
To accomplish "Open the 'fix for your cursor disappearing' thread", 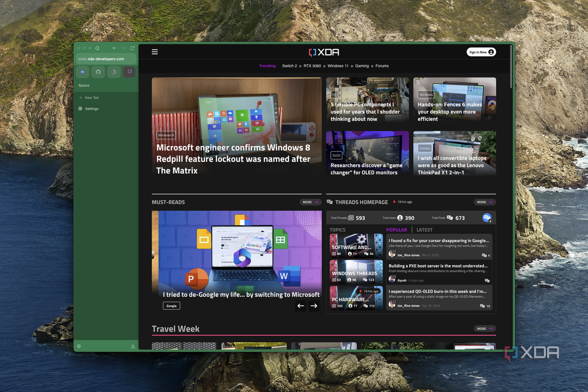I will 439,241.
